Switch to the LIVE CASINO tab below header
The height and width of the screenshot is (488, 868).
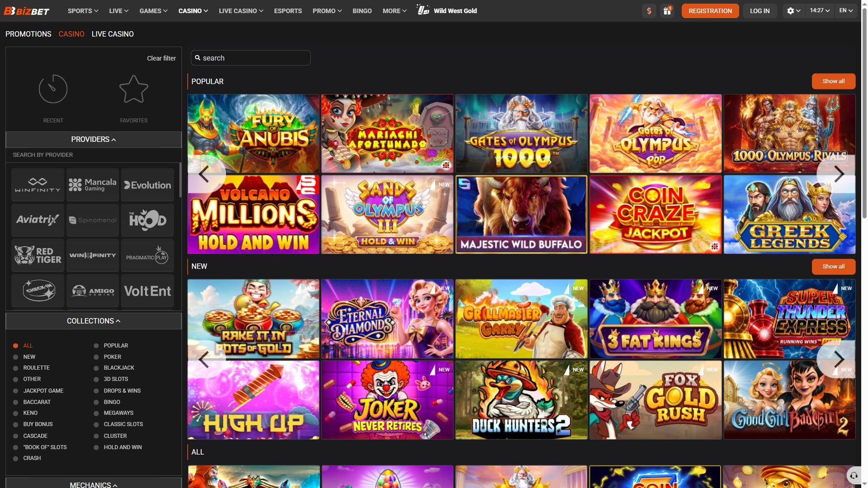click(113, 34)
